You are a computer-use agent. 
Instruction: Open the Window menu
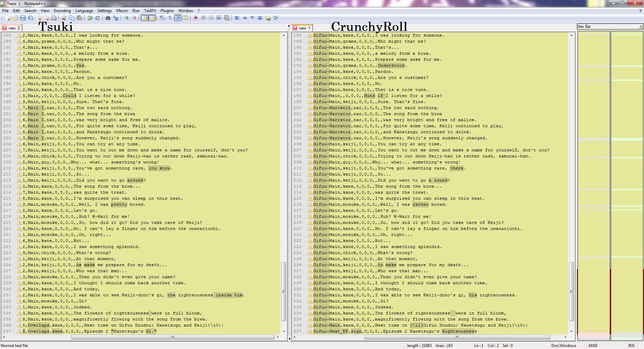[186, 11]
